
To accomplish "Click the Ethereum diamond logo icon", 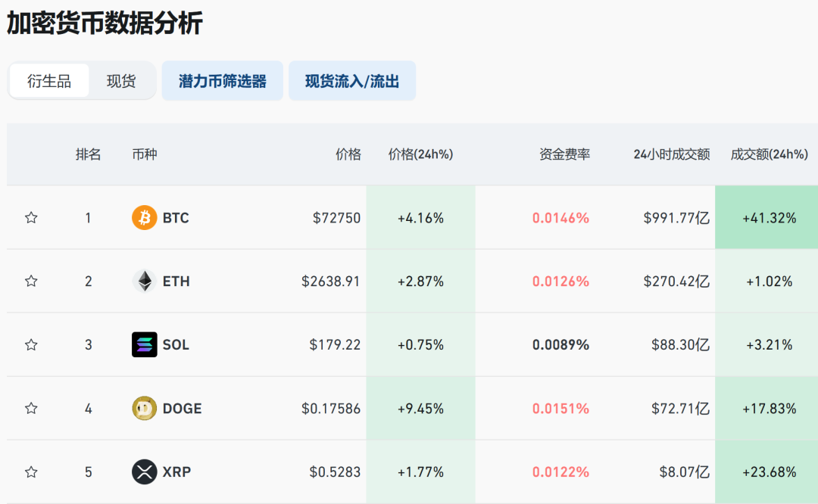I will coord(144,282).
